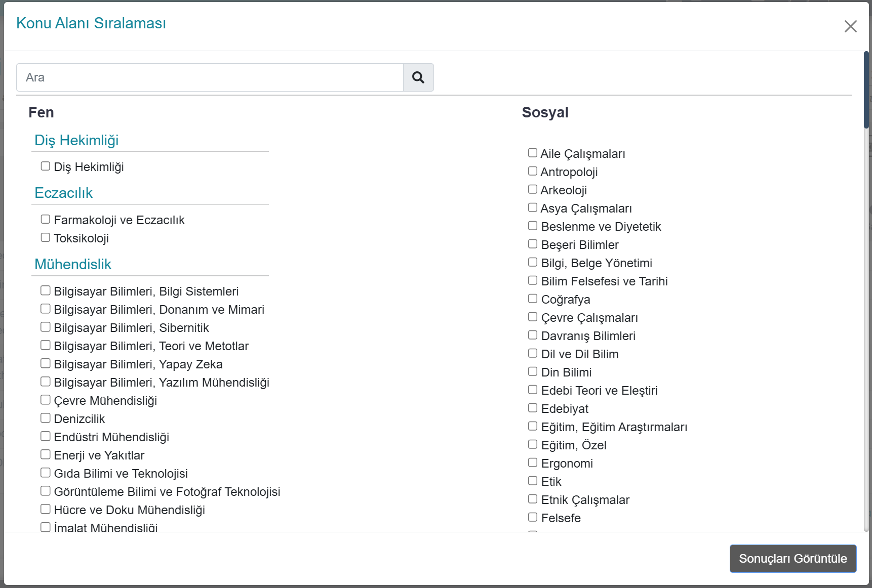Screen dimensions: 872x588
Task: Check the Enerji ve Yakıtlar box
Action: click(46, 454)
